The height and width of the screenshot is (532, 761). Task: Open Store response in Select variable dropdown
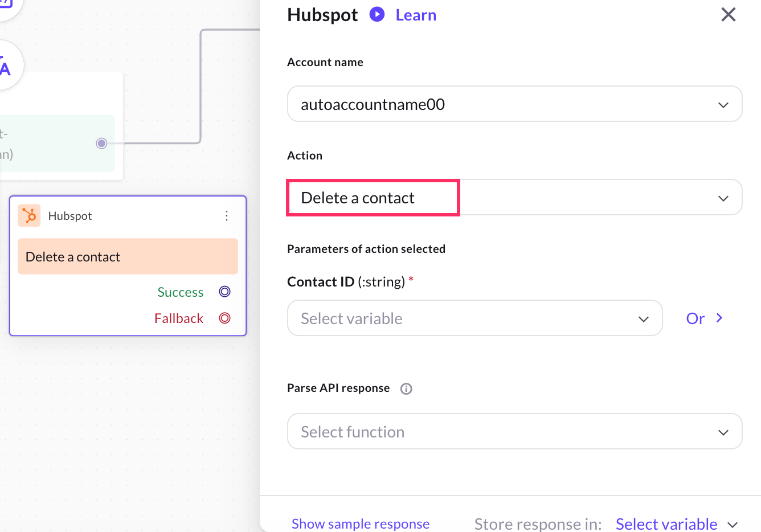(677, 523)
